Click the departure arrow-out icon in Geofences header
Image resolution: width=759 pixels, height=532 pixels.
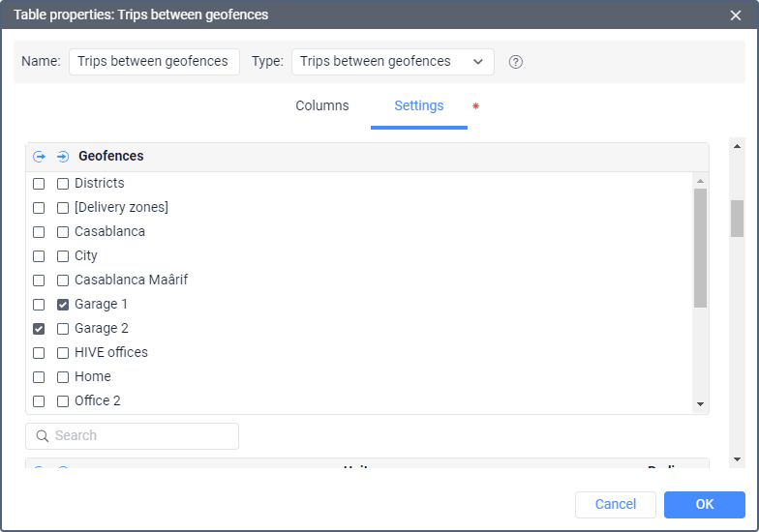click(40, 157)
